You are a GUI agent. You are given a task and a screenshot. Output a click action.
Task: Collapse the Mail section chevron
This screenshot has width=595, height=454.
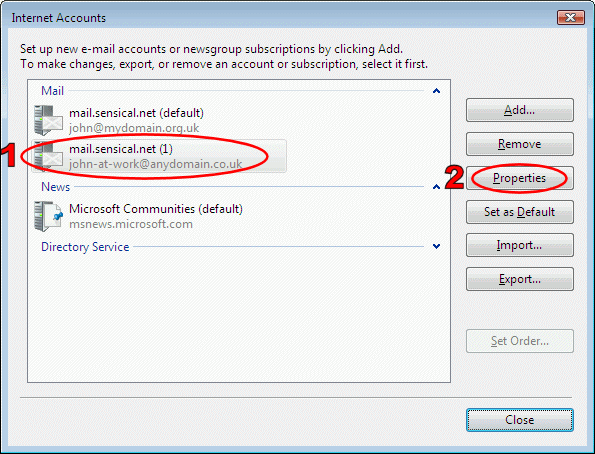click(x=436, y=91)
